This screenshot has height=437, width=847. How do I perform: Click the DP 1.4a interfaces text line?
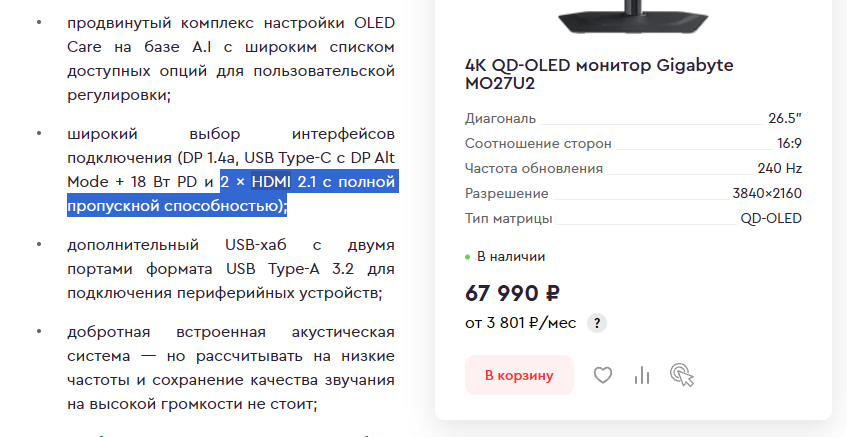click(x=231, y=158)
